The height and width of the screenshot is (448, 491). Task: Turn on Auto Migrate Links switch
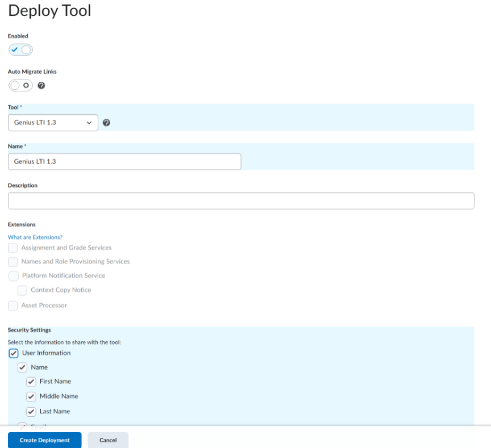click(x=20, y=85)
